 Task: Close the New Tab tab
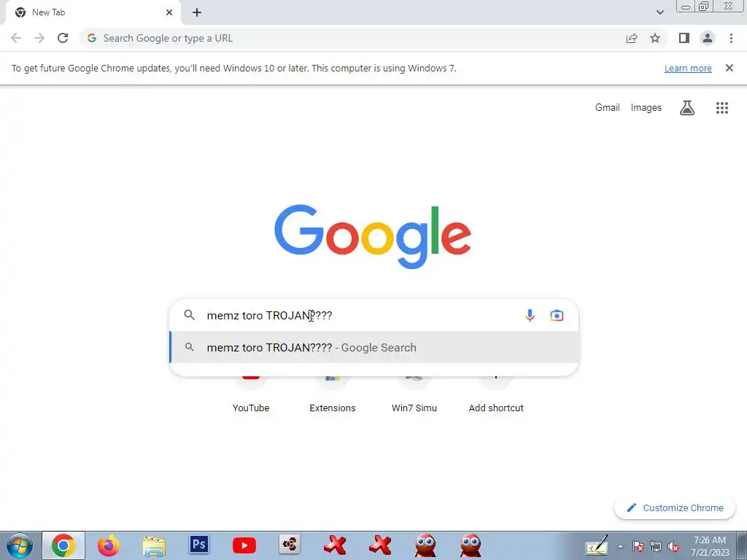169,12
